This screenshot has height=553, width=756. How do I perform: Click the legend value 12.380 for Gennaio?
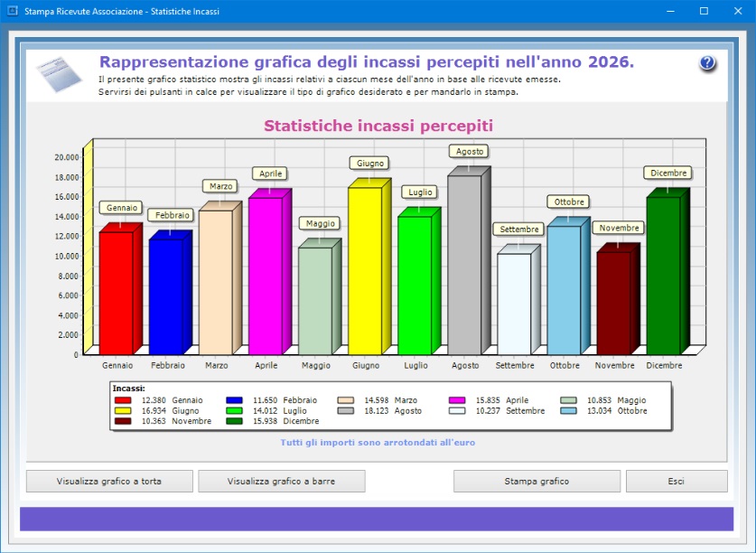(154, 400)
